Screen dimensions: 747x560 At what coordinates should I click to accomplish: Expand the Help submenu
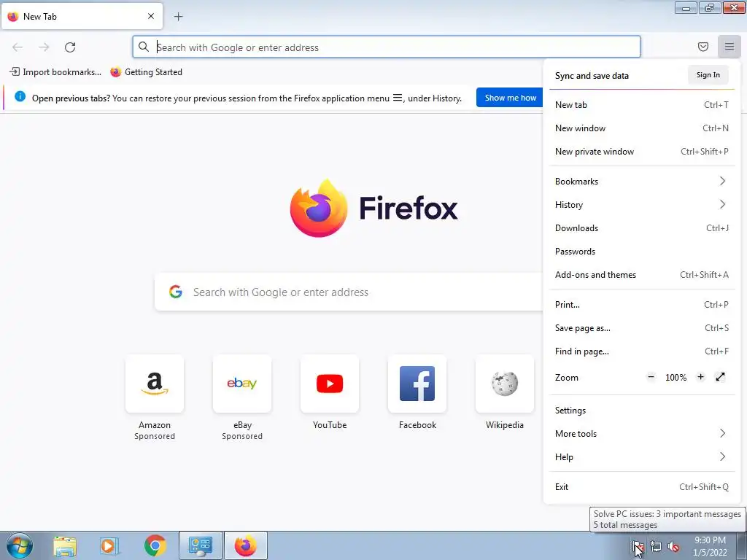click(x=641, y=456)
